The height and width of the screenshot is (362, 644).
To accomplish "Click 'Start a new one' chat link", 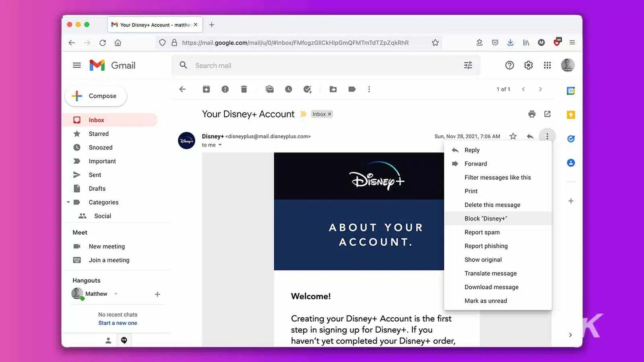I will [118, 323].
